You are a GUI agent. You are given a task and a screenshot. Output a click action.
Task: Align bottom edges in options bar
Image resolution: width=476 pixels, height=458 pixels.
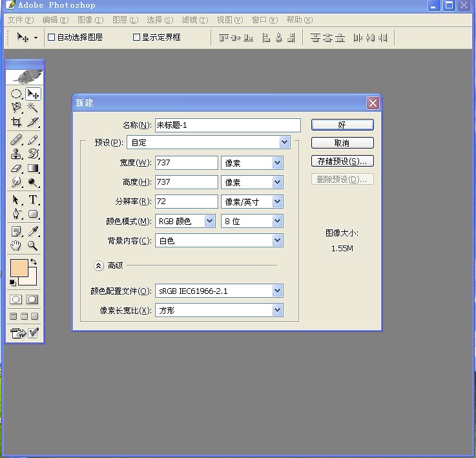coord(248,37)
